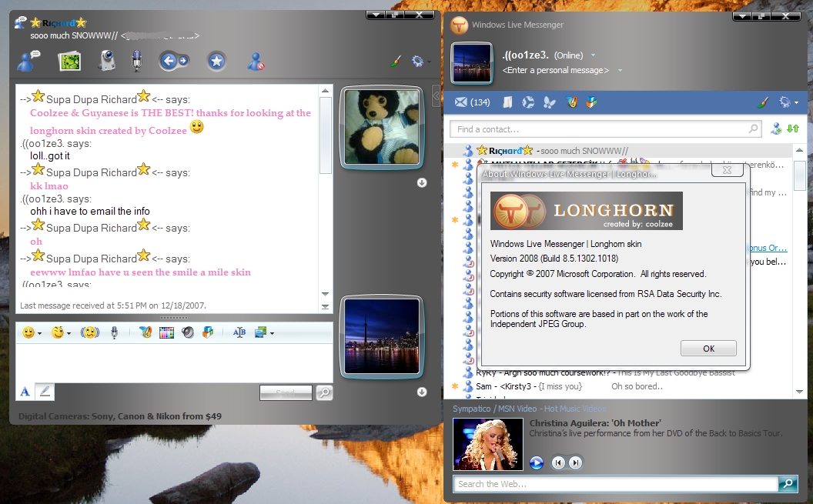Image resolution: width=813 pixels, height=504 pixels.
Task: Play the Christina Aguilera video
Action: tap(537, 462)
